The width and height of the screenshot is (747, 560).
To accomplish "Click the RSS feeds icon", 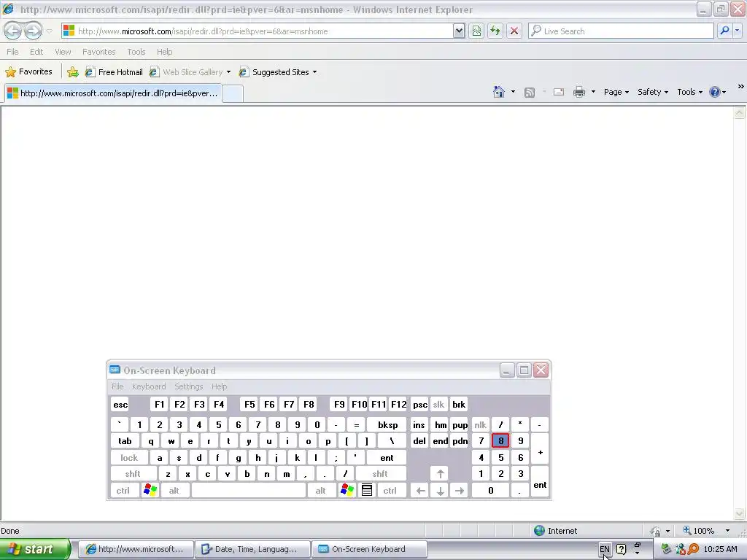I will (x=530, y=93).
